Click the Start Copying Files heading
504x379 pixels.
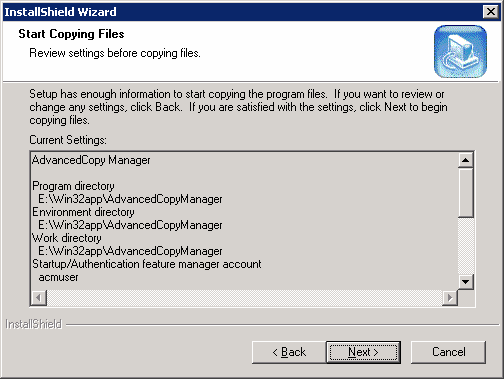[x=71, y=34]
